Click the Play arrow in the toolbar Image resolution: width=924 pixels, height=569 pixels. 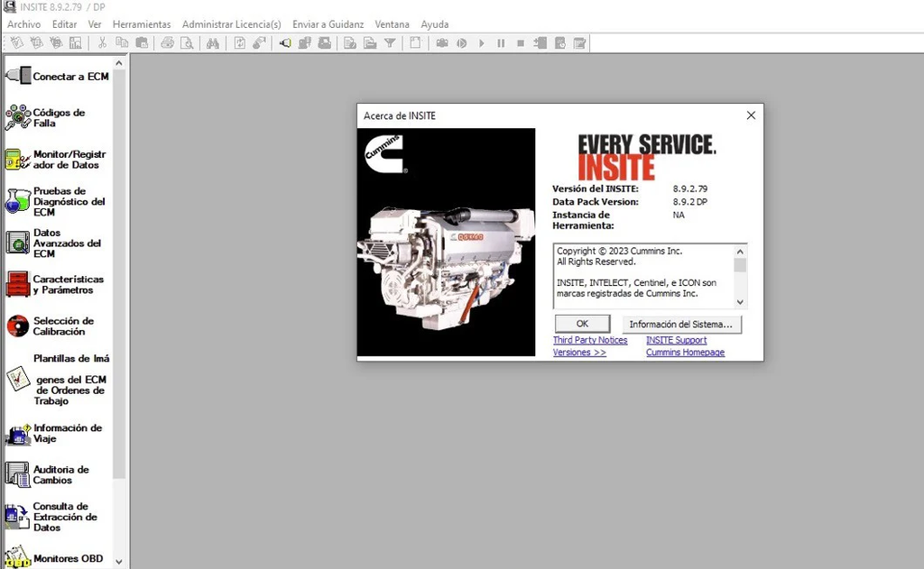482,43
